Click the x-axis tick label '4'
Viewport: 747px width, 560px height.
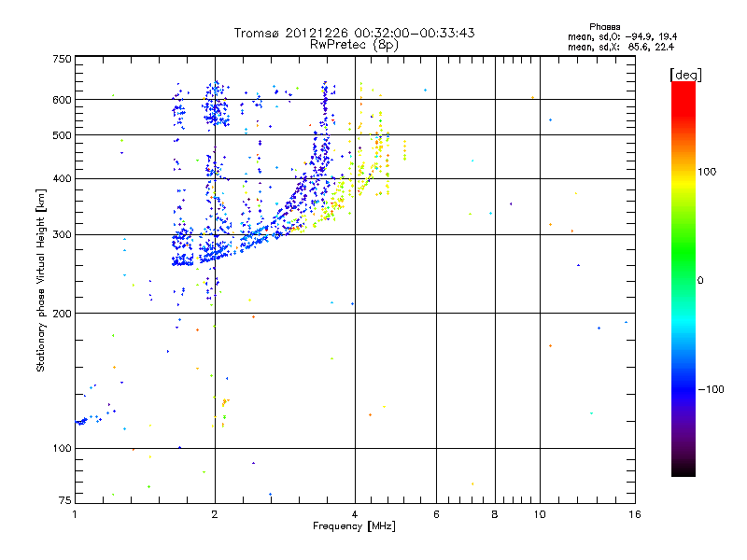pos(355,514)
